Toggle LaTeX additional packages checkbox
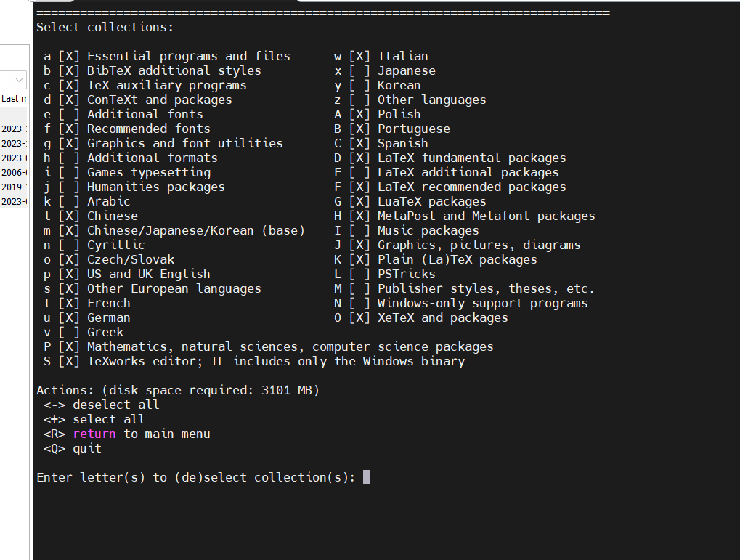 tap(359, 172)
